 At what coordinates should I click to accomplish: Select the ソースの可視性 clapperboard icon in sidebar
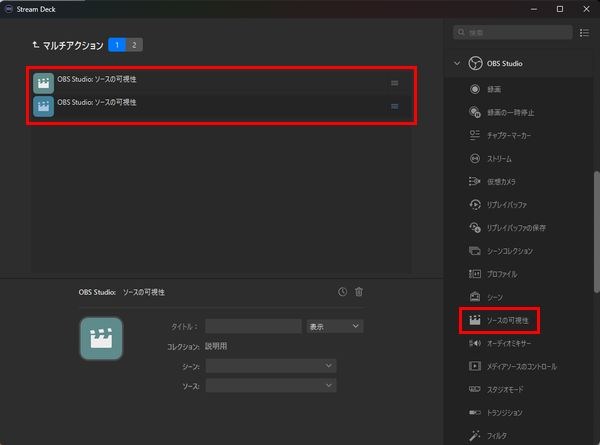(474, 320)
